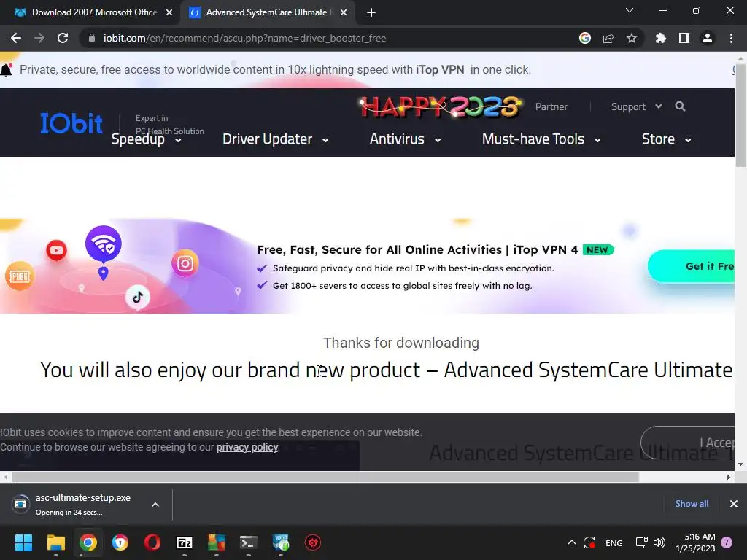Accept cookies with I Accept button
The height and width of the screenshot is (560, 747).
(x=687, y=443)
